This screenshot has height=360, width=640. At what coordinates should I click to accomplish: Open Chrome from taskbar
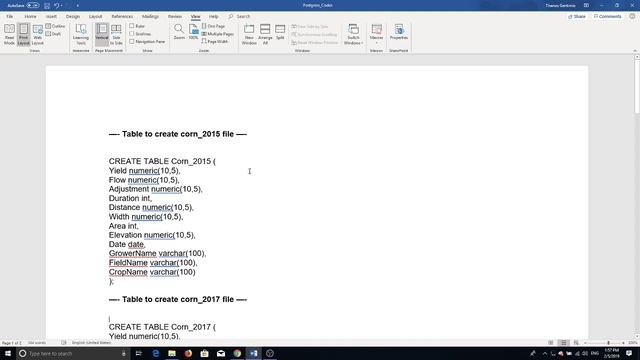[237, 353]
